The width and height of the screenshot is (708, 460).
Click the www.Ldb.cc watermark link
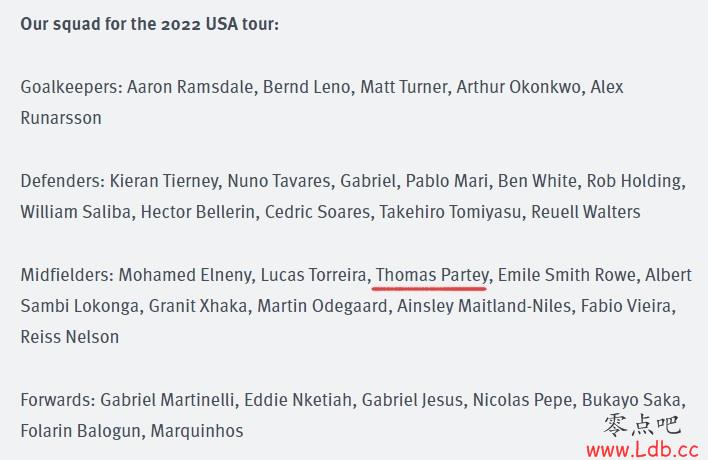[642, 450]
